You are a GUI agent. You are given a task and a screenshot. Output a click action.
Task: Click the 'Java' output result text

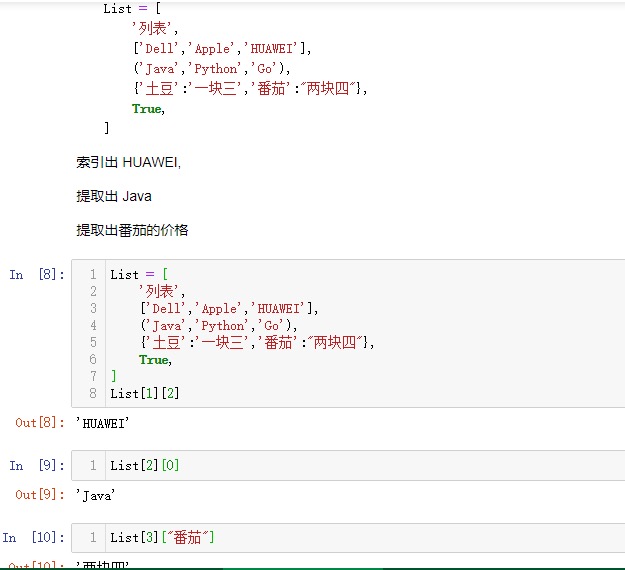click(96, 494)
